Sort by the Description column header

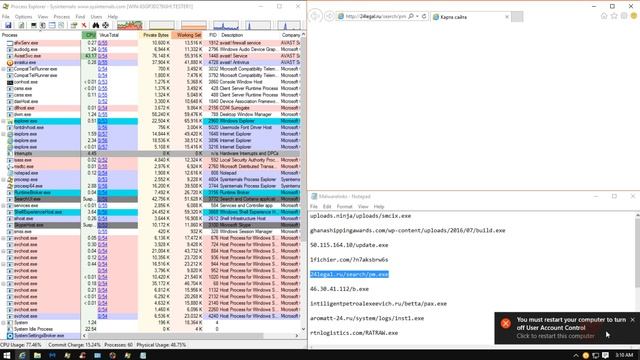point(249,35)
